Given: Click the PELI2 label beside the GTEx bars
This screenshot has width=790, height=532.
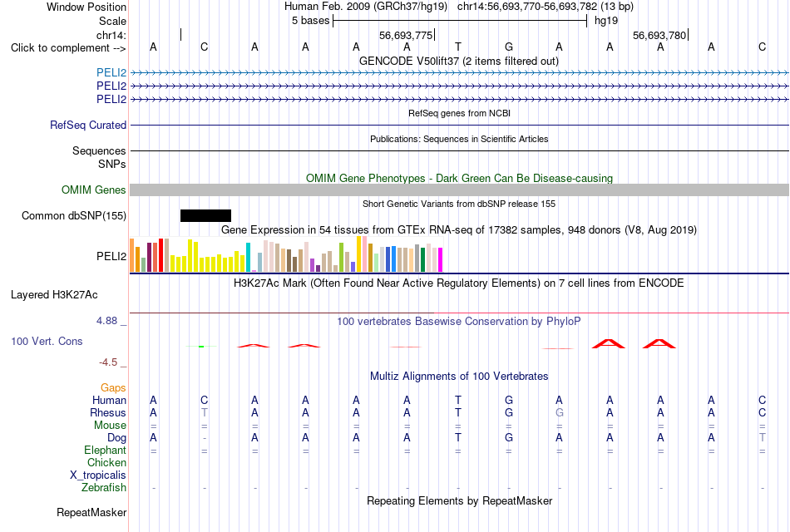Looking at the screenshot, I should coord(111,256).
